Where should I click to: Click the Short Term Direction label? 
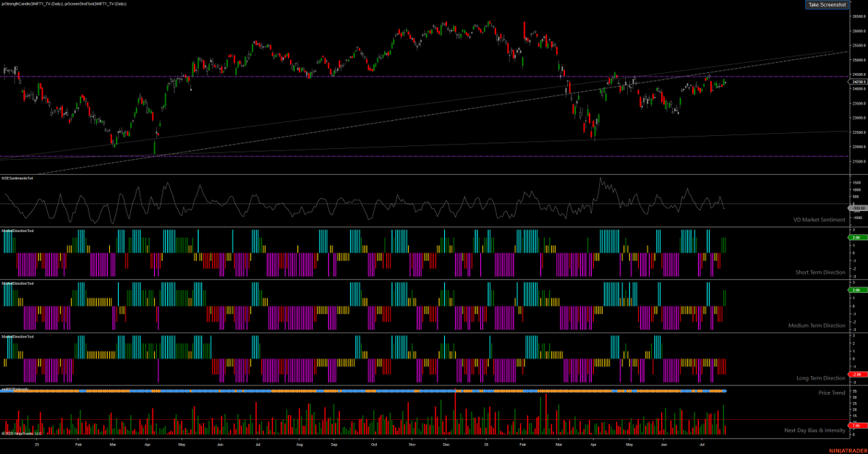coord(820,273)
